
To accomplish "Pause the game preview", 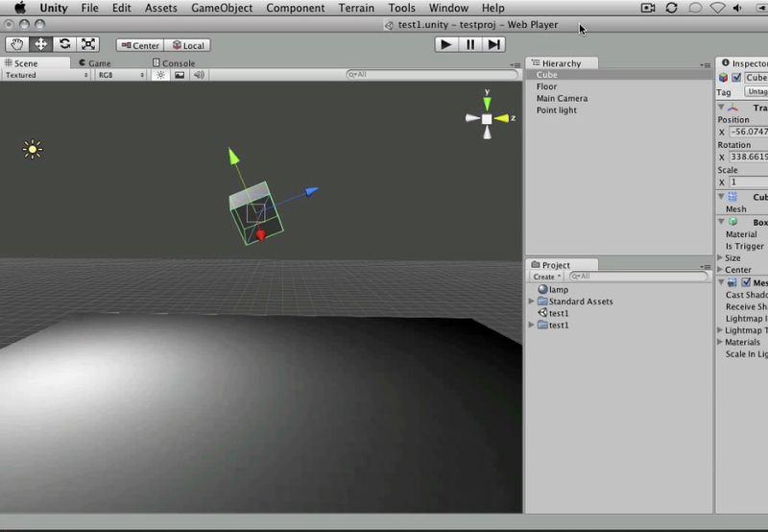I will pos(469,44).
